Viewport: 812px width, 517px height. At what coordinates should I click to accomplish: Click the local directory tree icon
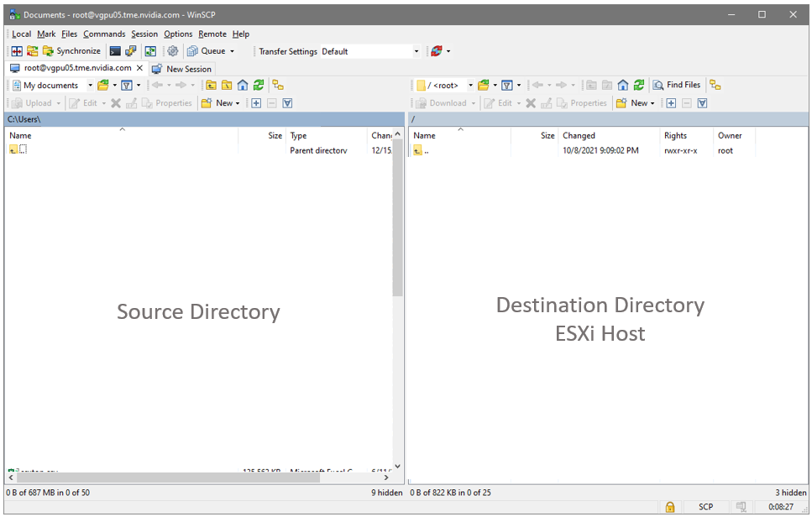click(x=278, y=85)
